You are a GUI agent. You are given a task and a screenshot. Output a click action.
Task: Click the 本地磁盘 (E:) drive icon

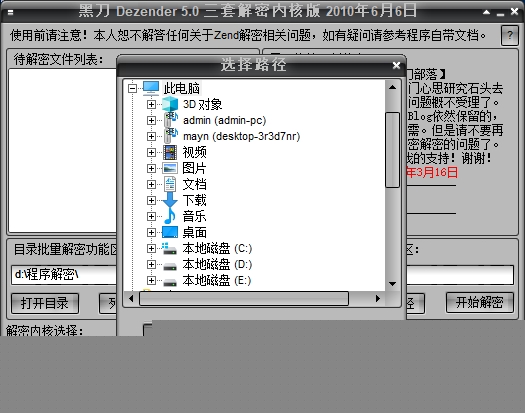[170, 282]
